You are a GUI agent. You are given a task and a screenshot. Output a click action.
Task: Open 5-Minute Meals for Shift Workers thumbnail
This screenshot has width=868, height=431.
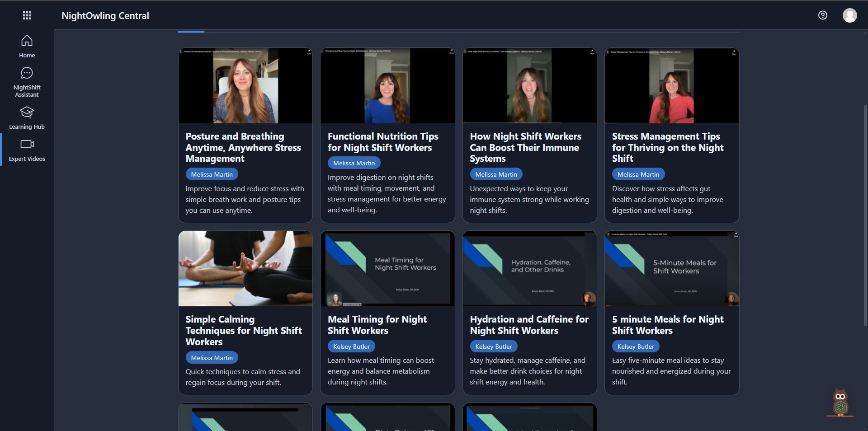pos(672,269)
